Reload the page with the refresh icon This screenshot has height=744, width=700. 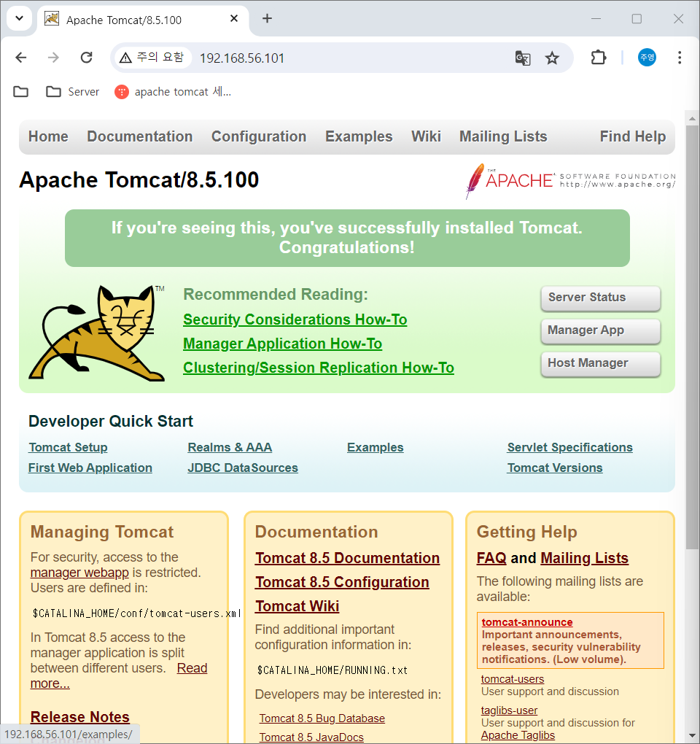[x=86, y=58]
